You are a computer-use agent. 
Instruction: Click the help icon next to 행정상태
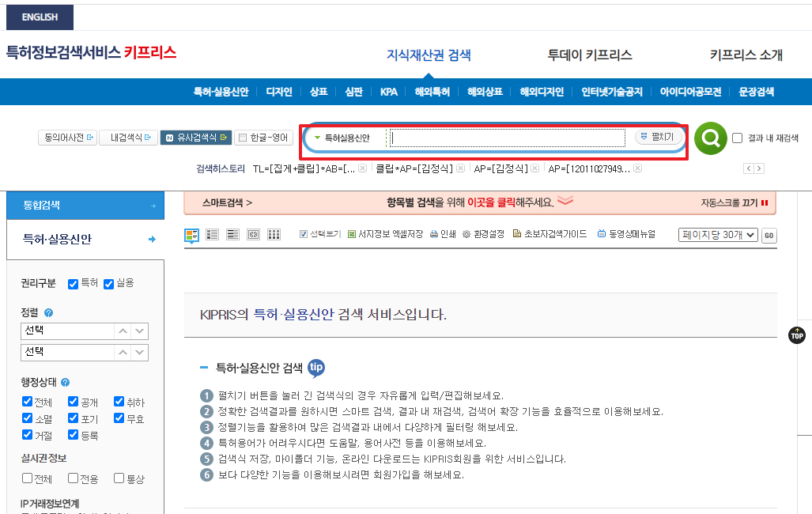pyautogui.click(x=66, y=383)
